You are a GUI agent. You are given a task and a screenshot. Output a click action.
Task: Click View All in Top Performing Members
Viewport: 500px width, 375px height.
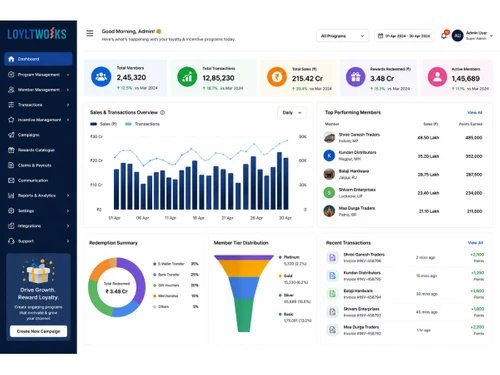(x=475, y=113)
